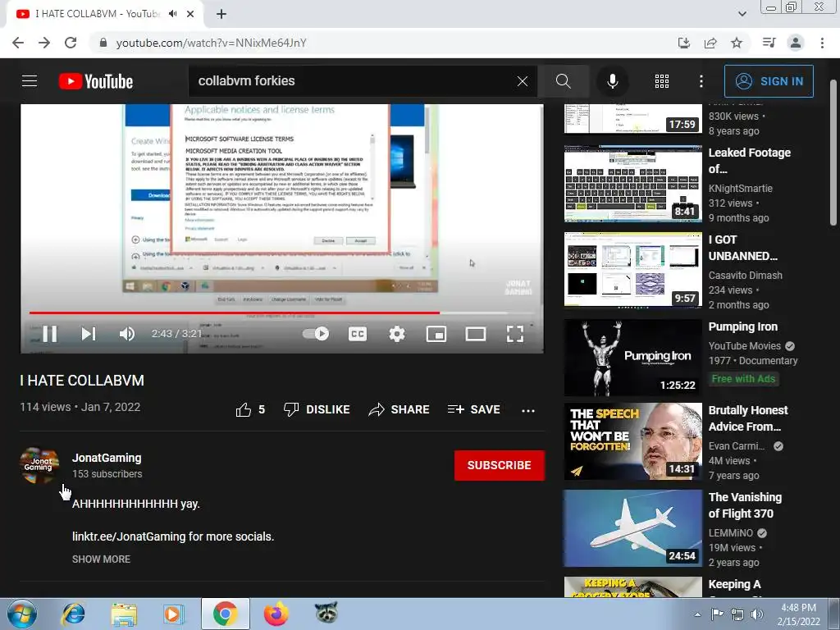Toggle the autoplay switch

(x=316, y=334)
